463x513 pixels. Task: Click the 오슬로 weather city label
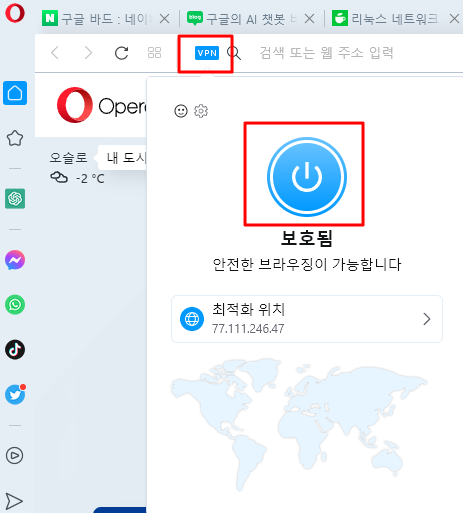(68, 157)
